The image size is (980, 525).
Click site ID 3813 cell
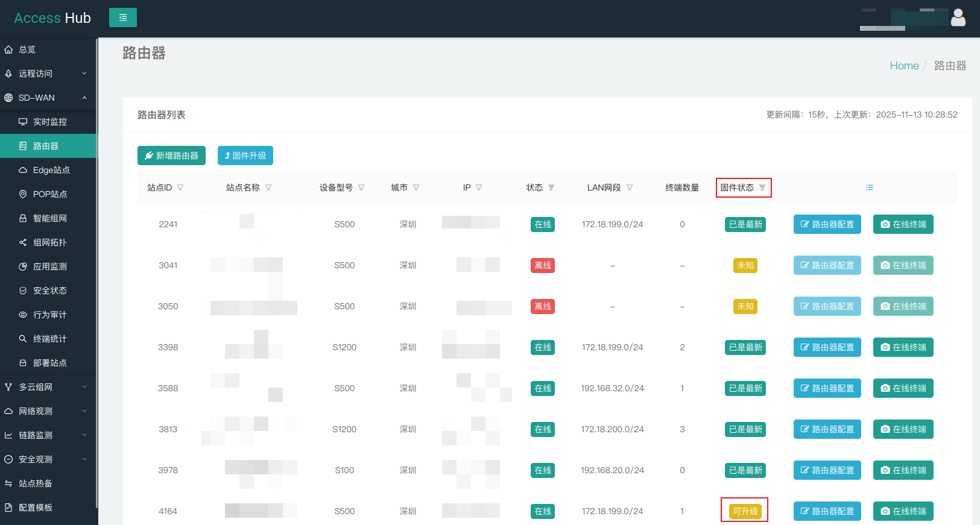[x=168, y=429]
